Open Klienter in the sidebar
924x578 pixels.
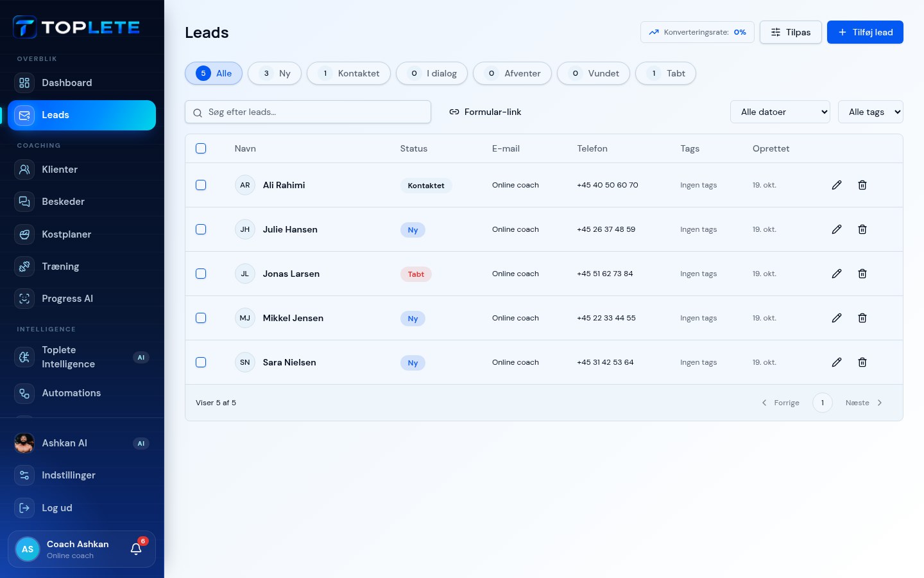click(82, 170)
